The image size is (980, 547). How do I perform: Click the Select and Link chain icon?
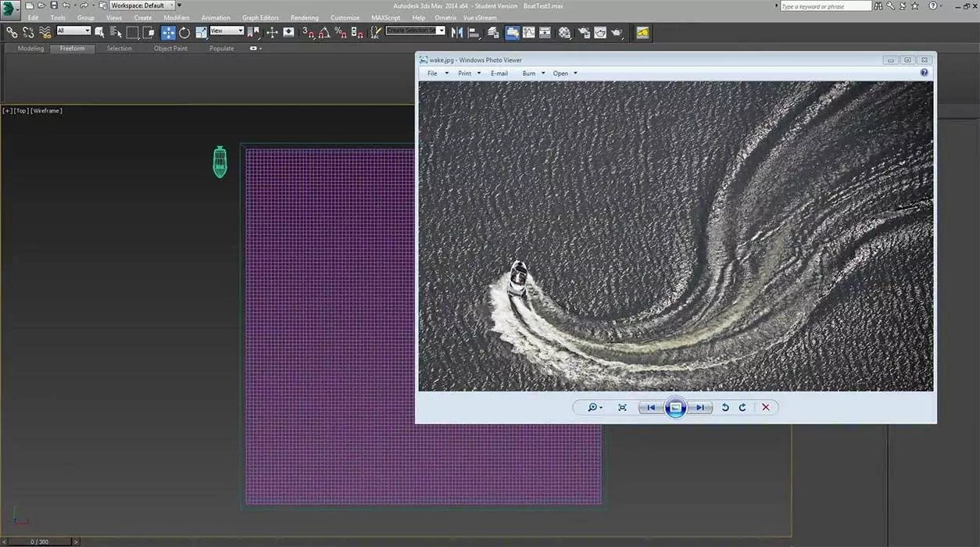point(11,32)
